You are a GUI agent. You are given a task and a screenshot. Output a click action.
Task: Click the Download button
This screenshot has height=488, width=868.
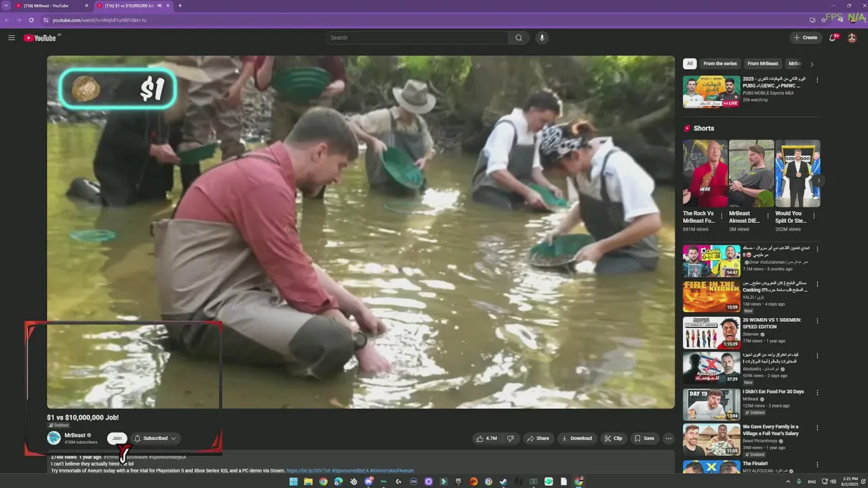(577, 439)
